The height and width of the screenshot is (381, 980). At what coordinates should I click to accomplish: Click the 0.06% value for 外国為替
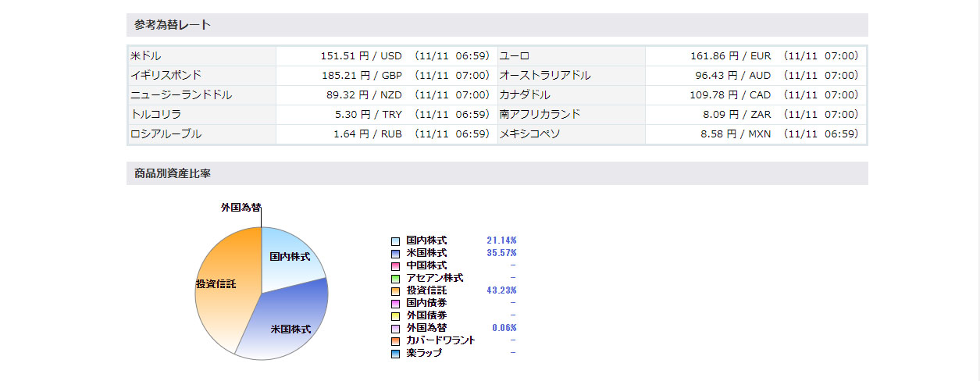coord(504,328)
